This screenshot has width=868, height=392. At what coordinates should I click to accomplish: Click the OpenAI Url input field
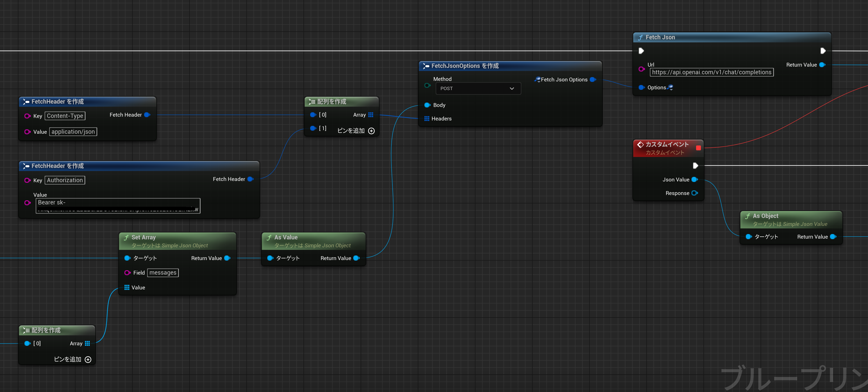pyautogui.click(x=711, y=72)
